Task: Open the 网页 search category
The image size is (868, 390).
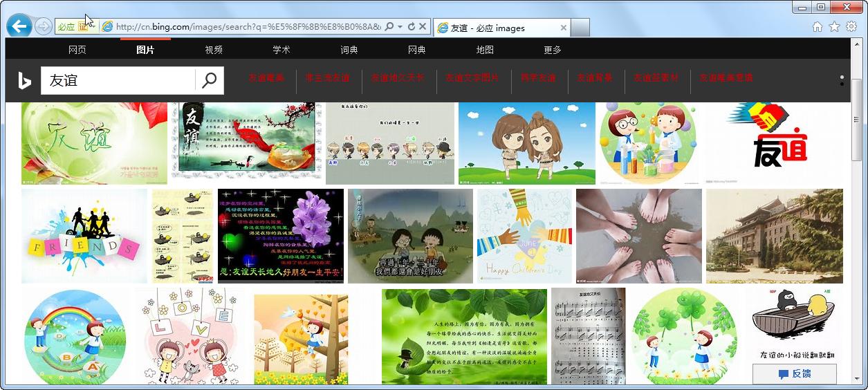Action: pyautogui.click(x=77, y=50)
